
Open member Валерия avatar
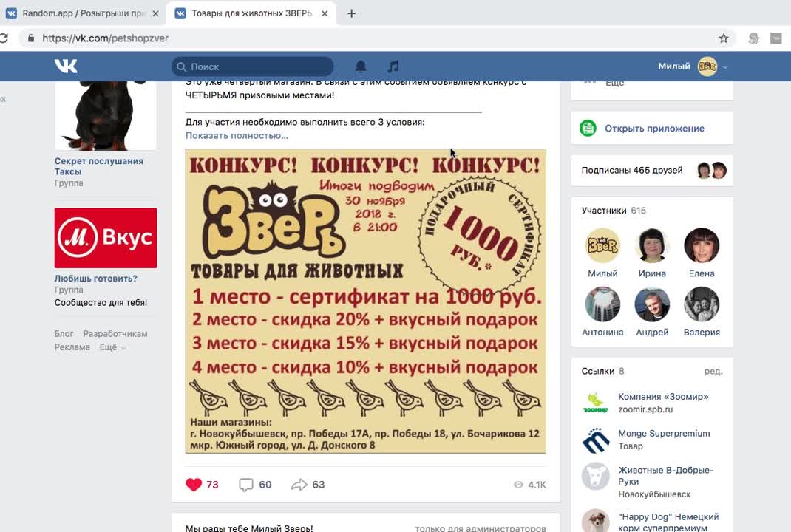click(702, 304)
